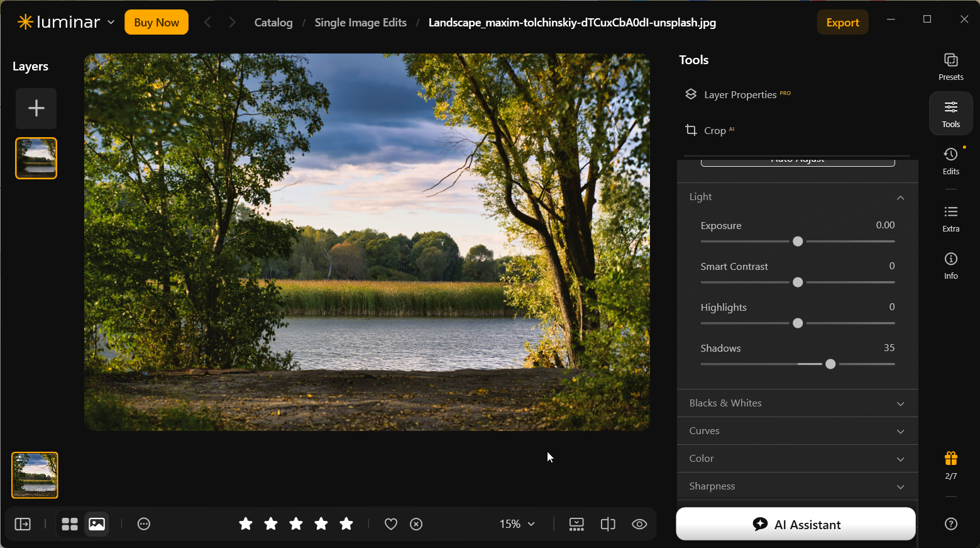Mark the photo as favorite with heart
Screen dimensions: 980x548
(x=391, y=524)
